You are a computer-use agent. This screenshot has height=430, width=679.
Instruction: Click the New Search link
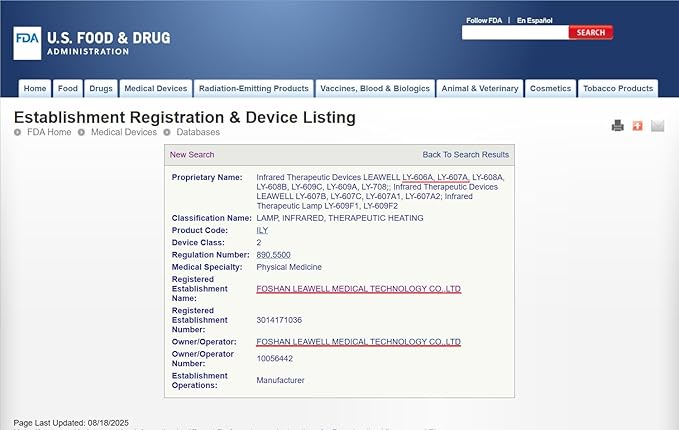tap(192, 155)
